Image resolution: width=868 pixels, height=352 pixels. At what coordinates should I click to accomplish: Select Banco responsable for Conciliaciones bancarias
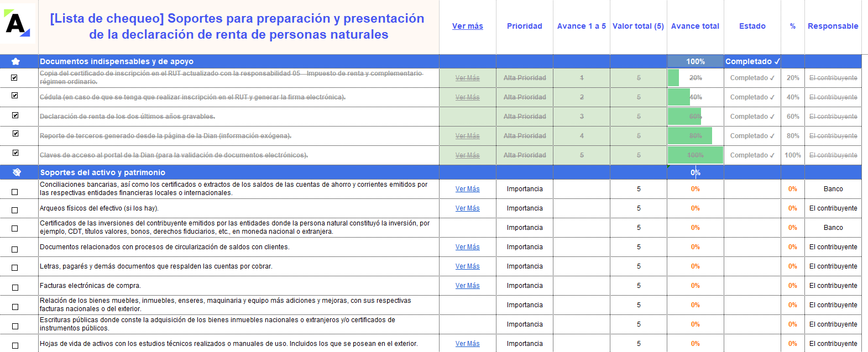[x=833, y=189]
